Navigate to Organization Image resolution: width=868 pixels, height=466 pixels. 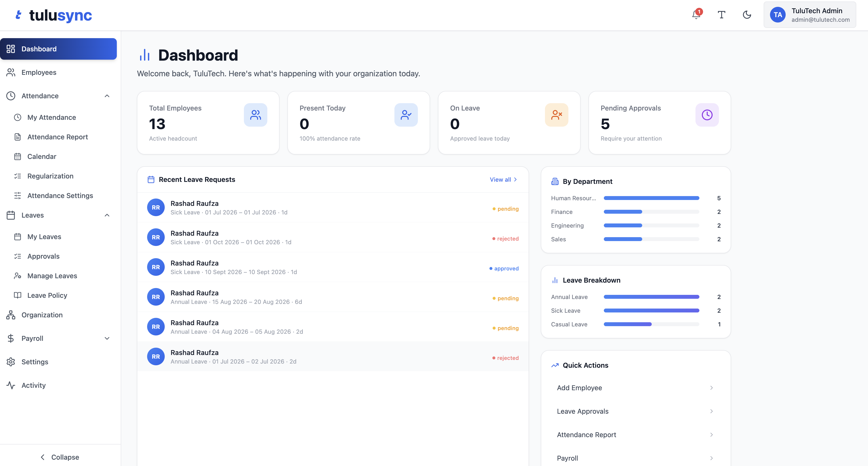[58, 315]
